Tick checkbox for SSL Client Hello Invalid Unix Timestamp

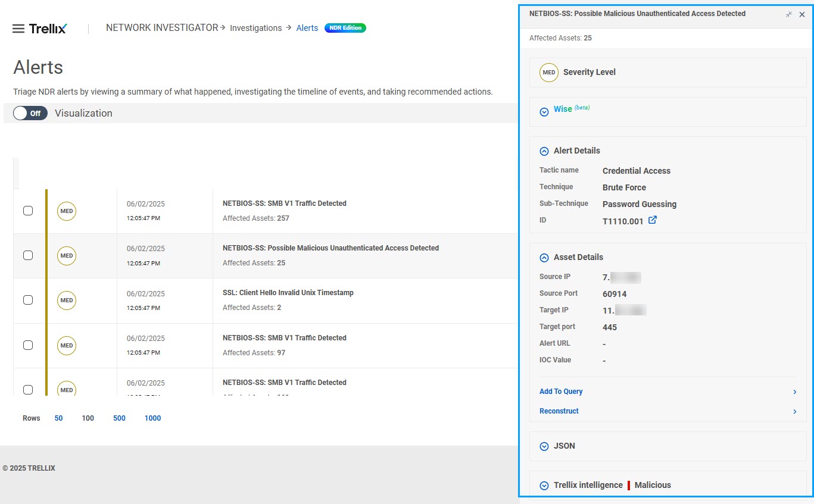[28, 300]
